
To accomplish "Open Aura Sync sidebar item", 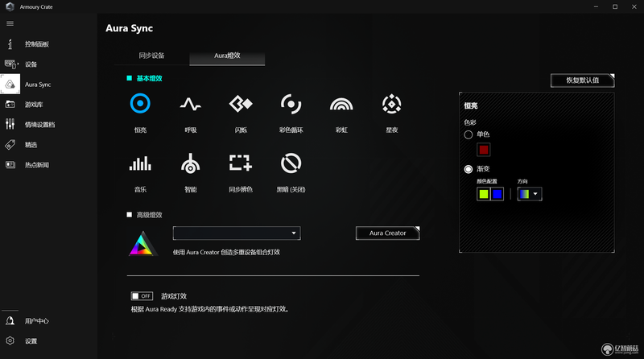I will 48,85.
